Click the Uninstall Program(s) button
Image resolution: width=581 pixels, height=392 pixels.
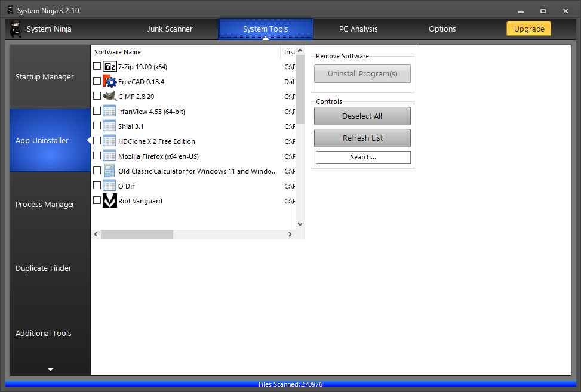(362, 73)
